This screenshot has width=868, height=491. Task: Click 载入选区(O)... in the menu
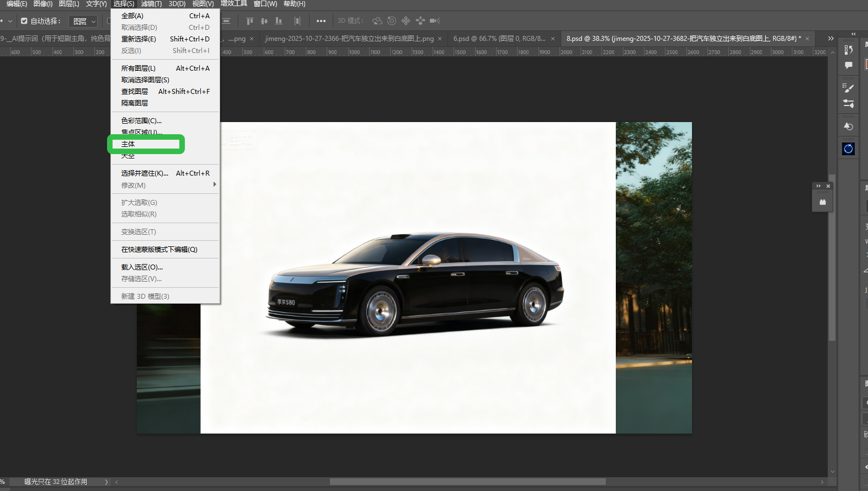[142, 267]
